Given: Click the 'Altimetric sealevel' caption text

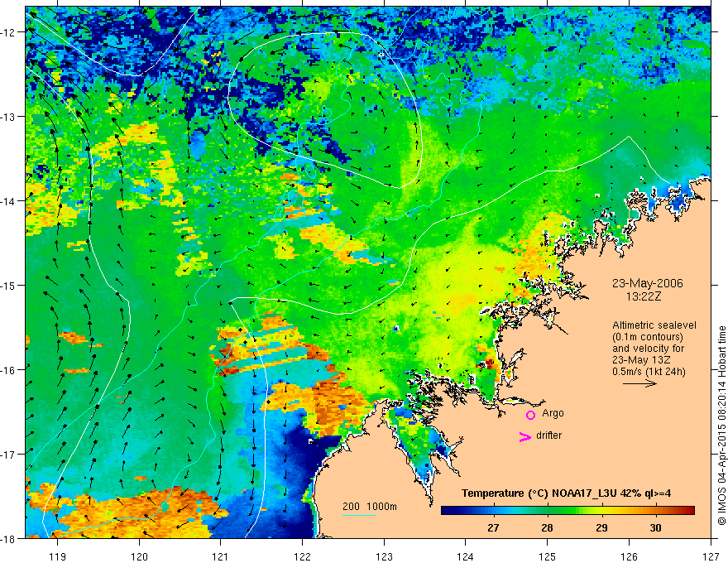Looking at the screenshot, I should 654,325.
